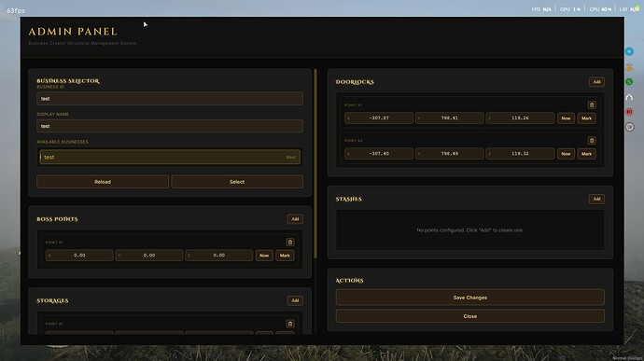Click the gold stack HUD icon
The width and height of the screenshot is (644, 361).
tap(629, 67)
